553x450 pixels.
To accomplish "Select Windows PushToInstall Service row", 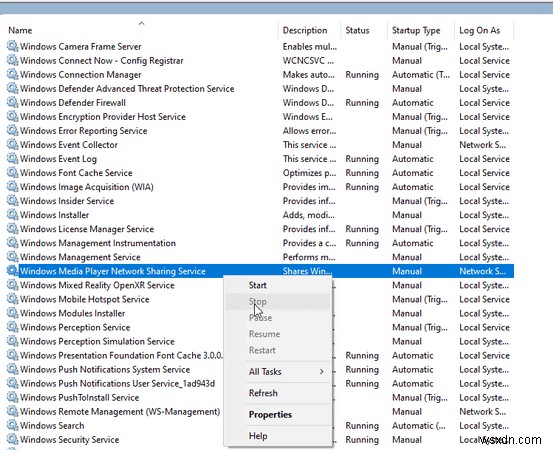I will tap(79, 397).
